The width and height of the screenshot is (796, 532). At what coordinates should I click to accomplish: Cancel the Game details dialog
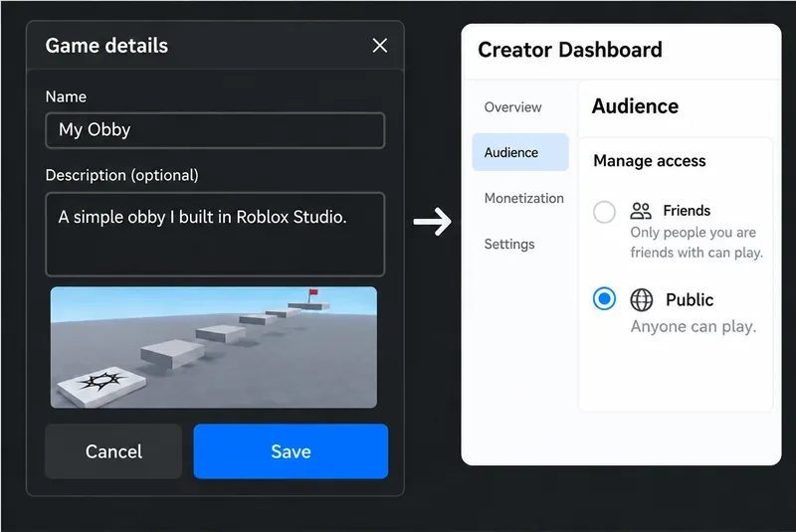(x=113, y=451)
